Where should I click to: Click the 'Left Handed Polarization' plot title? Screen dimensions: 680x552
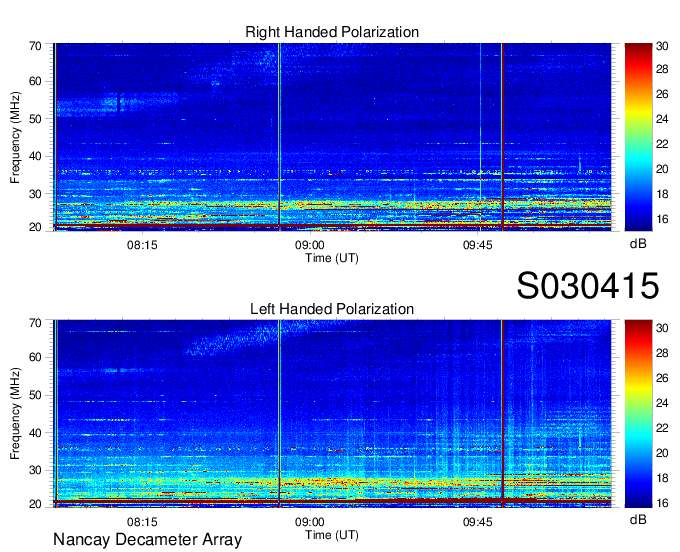pyautogui.click(x=332, y=309)
